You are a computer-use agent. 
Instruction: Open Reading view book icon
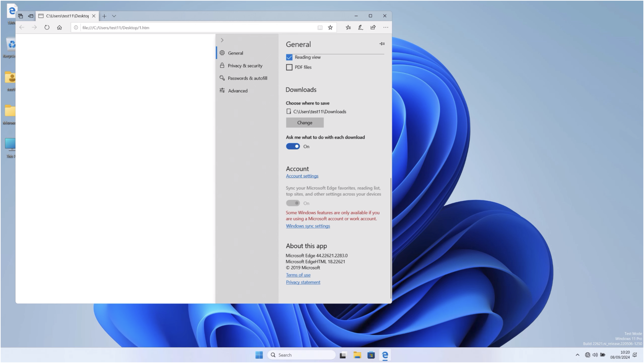(320, 27)
